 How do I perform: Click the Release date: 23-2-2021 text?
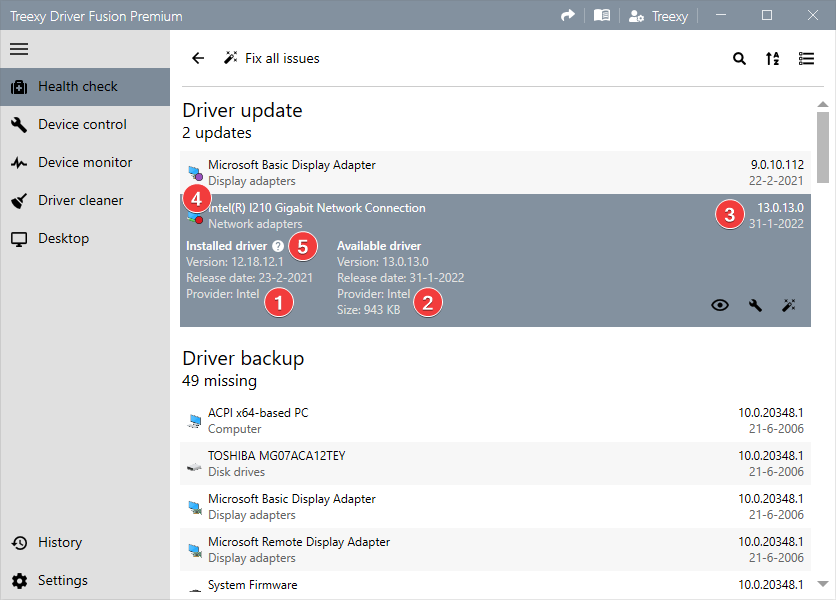tap(250, 278)
